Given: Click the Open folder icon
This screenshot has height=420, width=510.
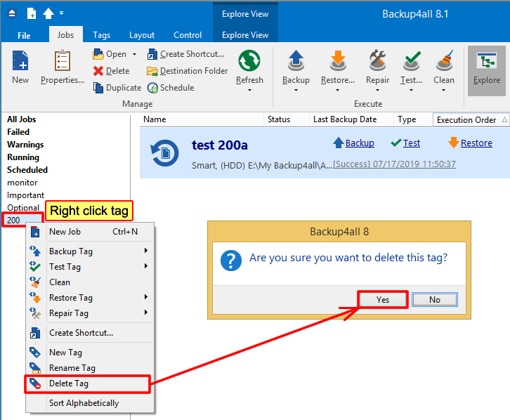Looking at the screenshot, I should pos(98,54).
